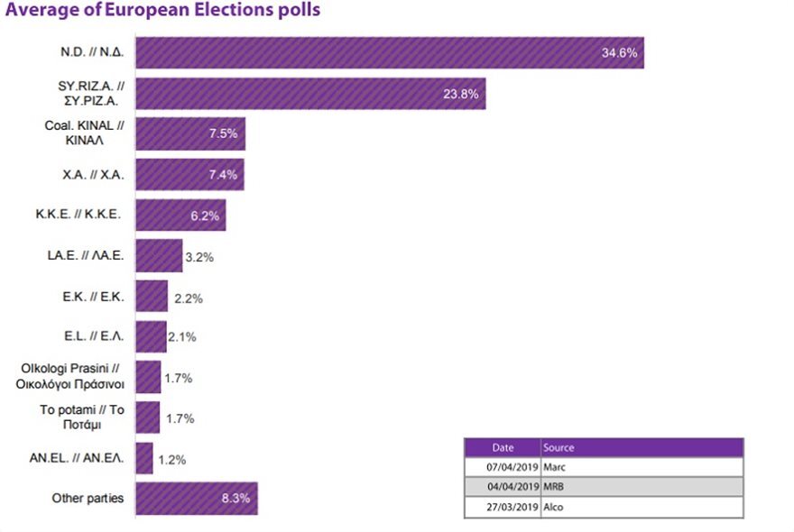This screenshot has width=794, height=532.
Task: Select the K.K.E. bar at 6.2%
Action: click(180, 216)
